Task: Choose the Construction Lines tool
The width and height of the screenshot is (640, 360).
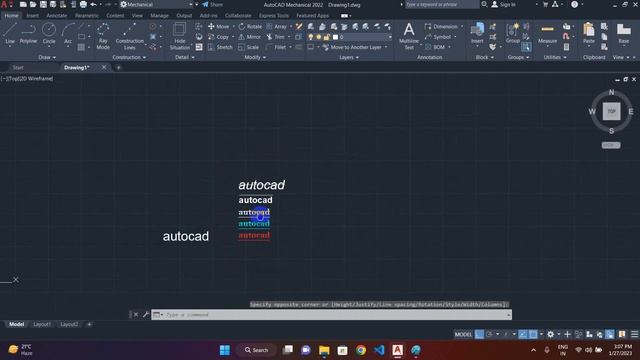Action: [129, 36]
